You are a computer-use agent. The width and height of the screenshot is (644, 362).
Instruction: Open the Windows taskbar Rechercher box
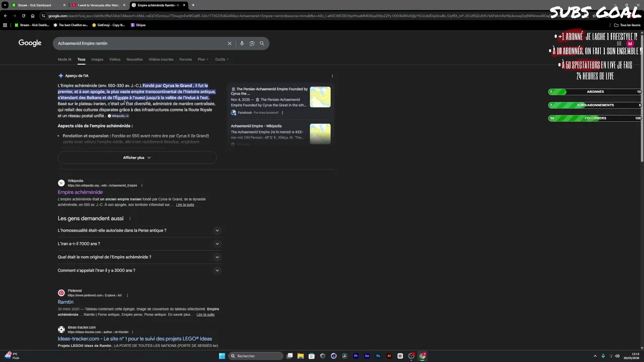[256, 356]
